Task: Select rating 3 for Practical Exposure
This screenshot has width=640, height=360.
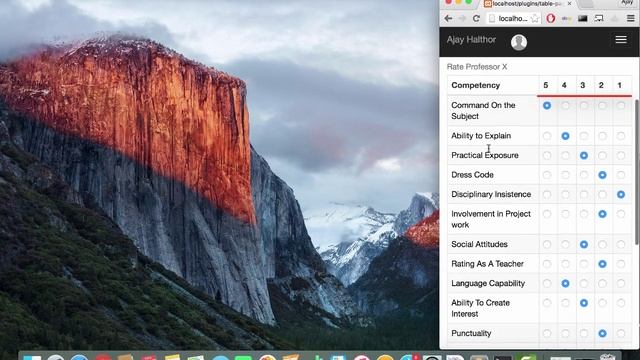Action: point(584,156)
